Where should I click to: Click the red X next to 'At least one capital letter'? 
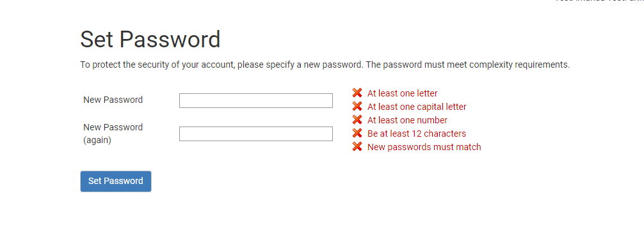(x=357, y=107)
